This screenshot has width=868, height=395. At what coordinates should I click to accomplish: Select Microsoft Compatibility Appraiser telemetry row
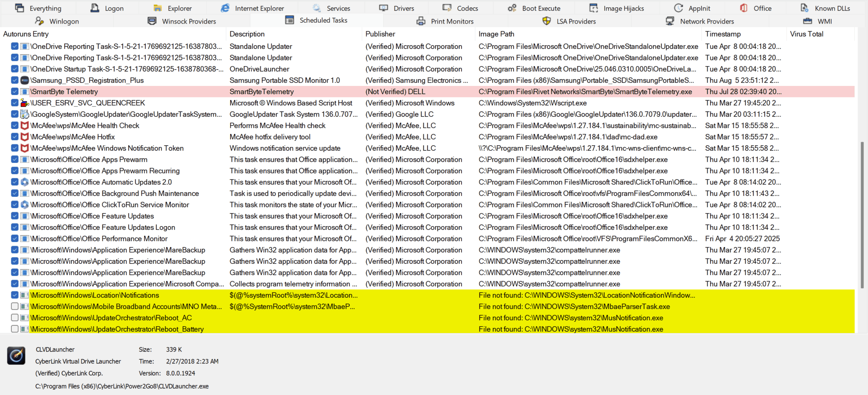coord(428,284)
